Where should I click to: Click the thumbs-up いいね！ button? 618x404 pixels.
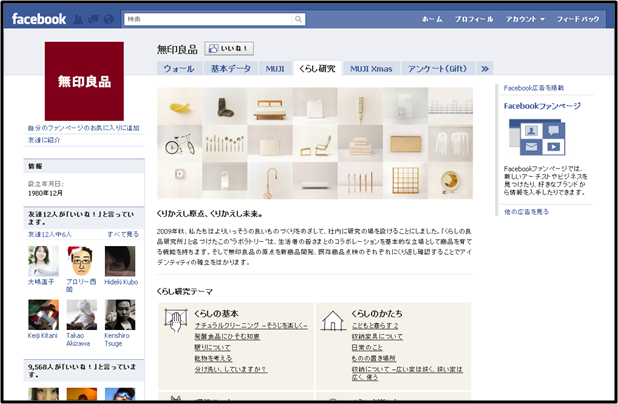click(x=229, y=48)
